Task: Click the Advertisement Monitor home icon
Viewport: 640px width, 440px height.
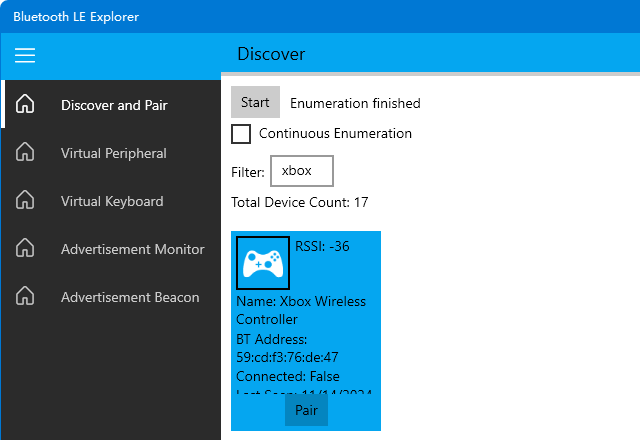Action: click(25, 248)
